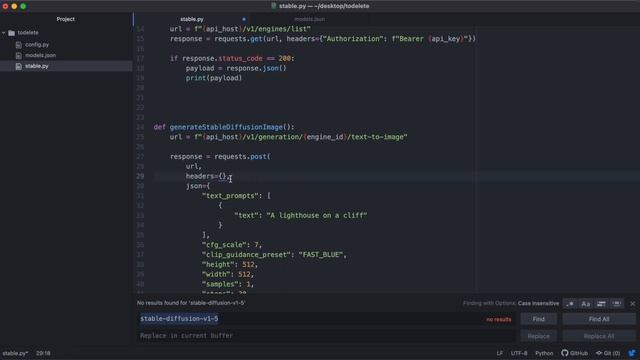Click the print(payload) statement
The width and height of the screenshot is (640, 360).
pyautogui.click(x=214, y=78)
